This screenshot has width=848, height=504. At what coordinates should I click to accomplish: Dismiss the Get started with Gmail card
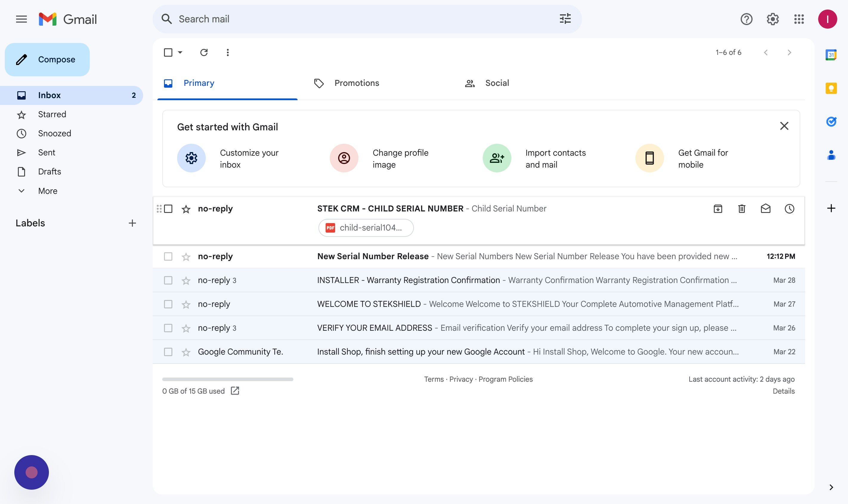coord(784,126)
